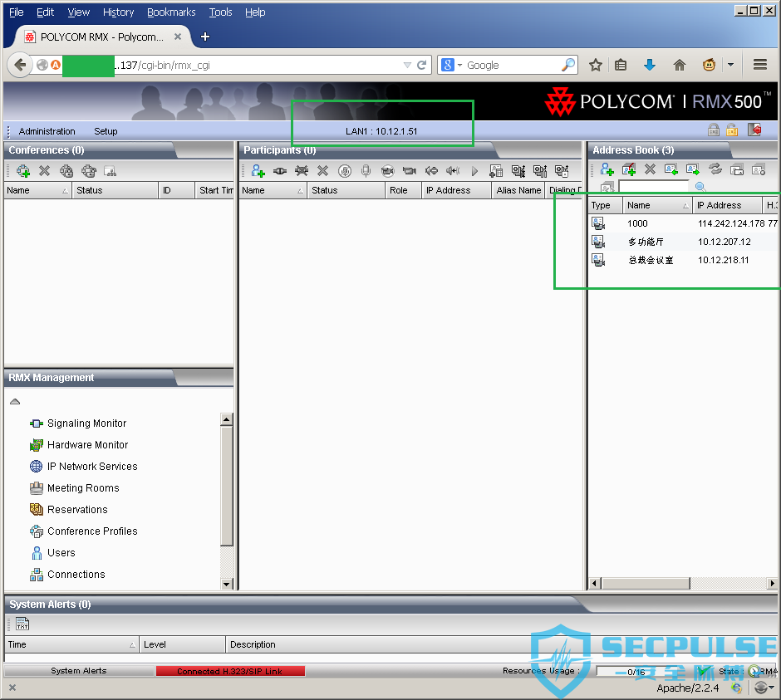Click the RMX Management scrollbar down arrow
This screenshot has width=781, height=700.
click(227, 584)
